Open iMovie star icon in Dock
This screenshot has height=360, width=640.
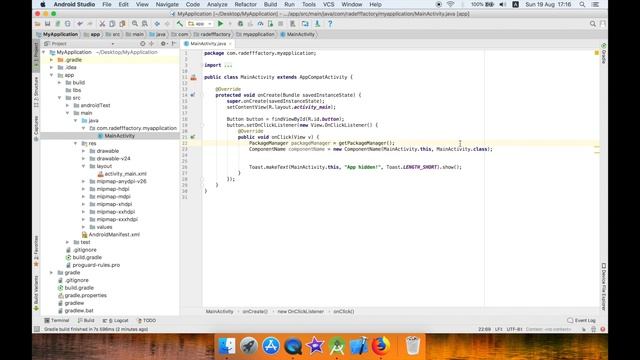tap(315, 347)
